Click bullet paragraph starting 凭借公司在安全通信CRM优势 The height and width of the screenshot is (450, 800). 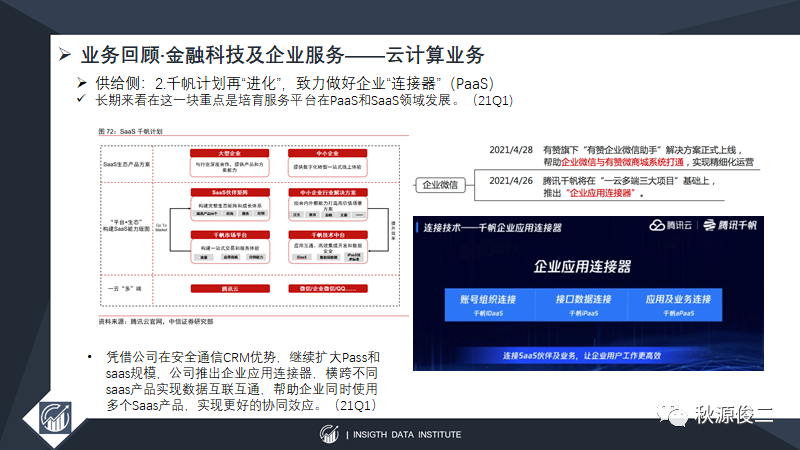tap(242, 381)
